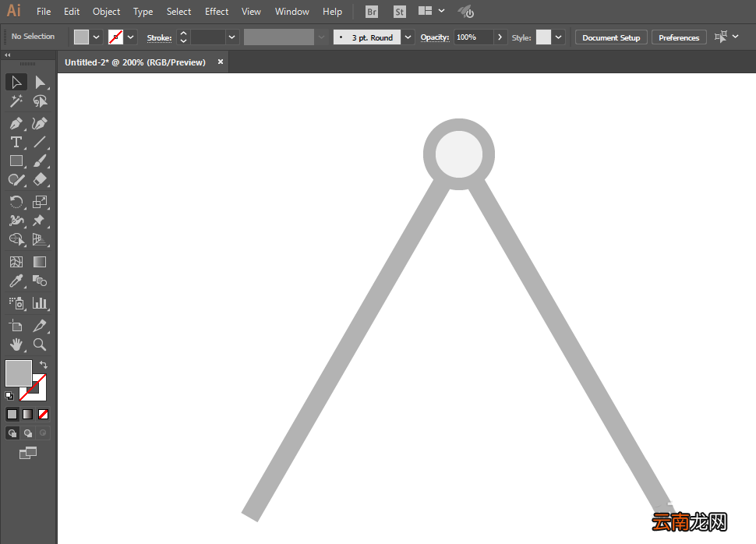756x544 pixels.
Task: Select the Gradient tool
Action: 40,262
